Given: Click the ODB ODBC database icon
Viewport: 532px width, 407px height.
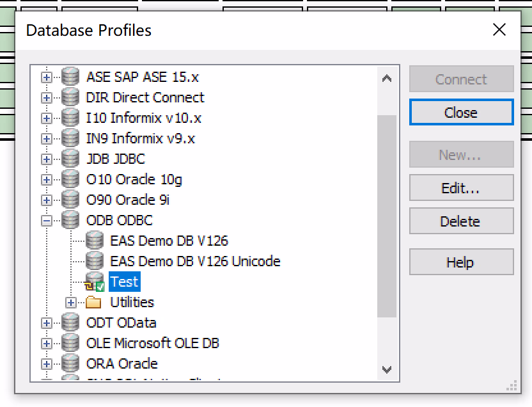Looking at the screenshot, I should click(70, 221).
